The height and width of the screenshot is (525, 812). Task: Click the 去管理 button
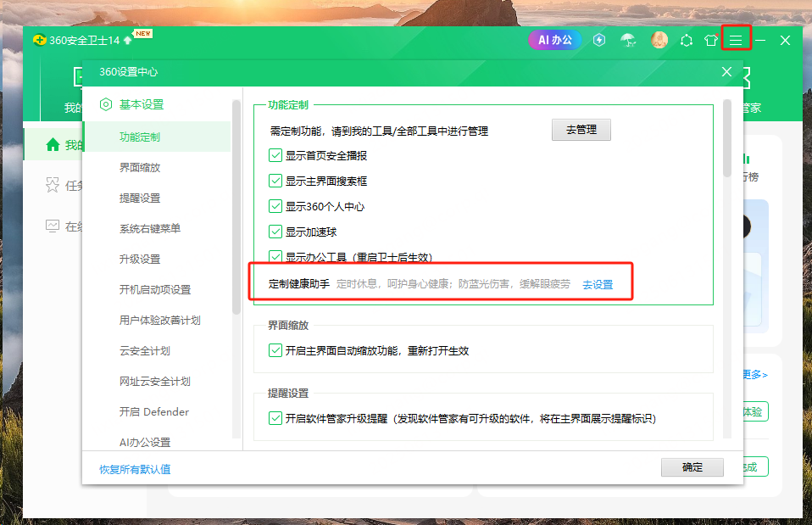581,130
